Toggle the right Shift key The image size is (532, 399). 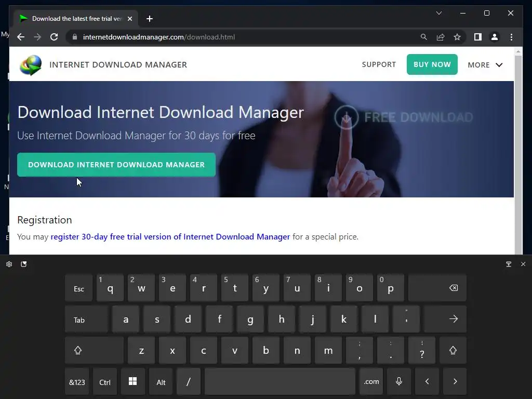453,351
